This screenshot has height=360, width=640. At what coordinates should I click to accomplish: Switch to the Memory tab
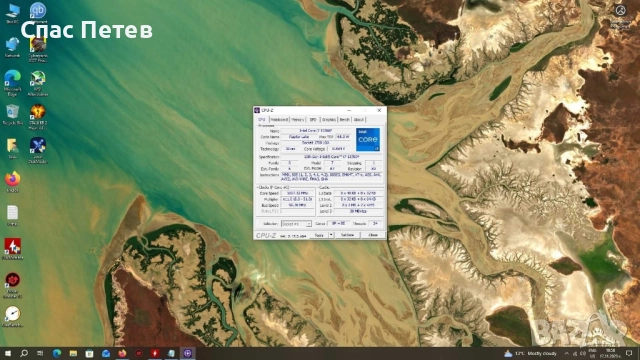point(298,120)
